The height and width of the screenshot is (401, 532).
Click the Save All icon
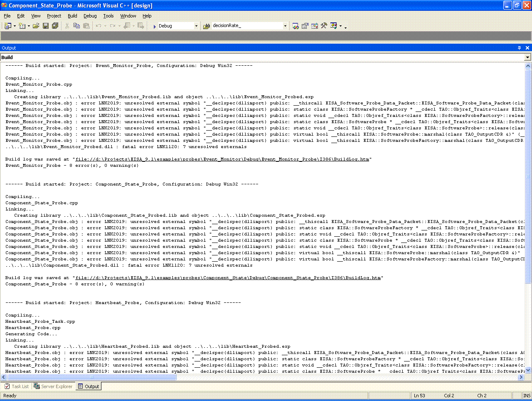55,26
